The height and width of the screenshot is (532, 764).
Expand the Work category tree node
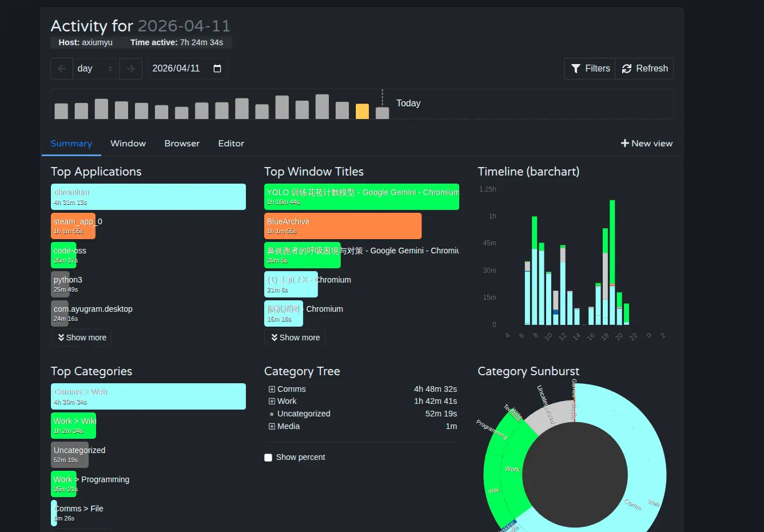click(x=272, y=402)
